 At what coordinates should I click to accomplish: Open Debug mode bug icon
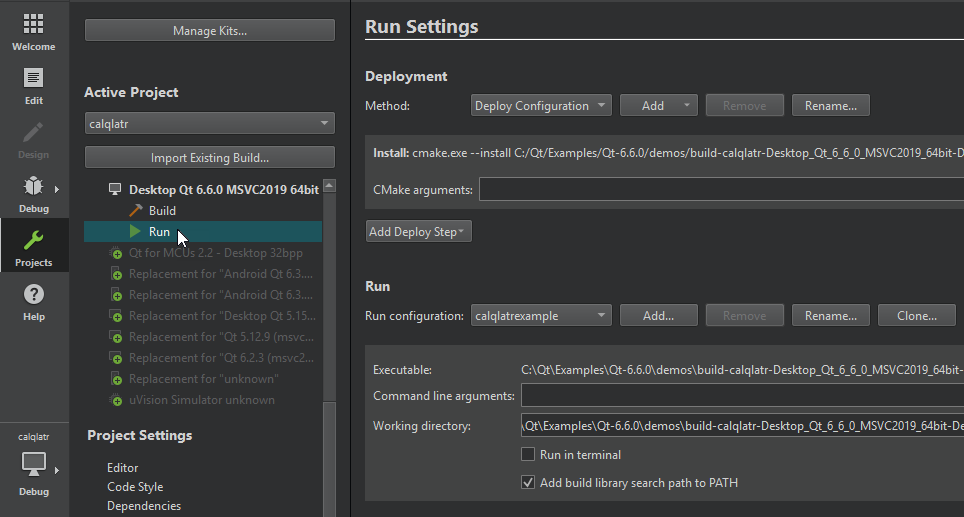[33, 186]
